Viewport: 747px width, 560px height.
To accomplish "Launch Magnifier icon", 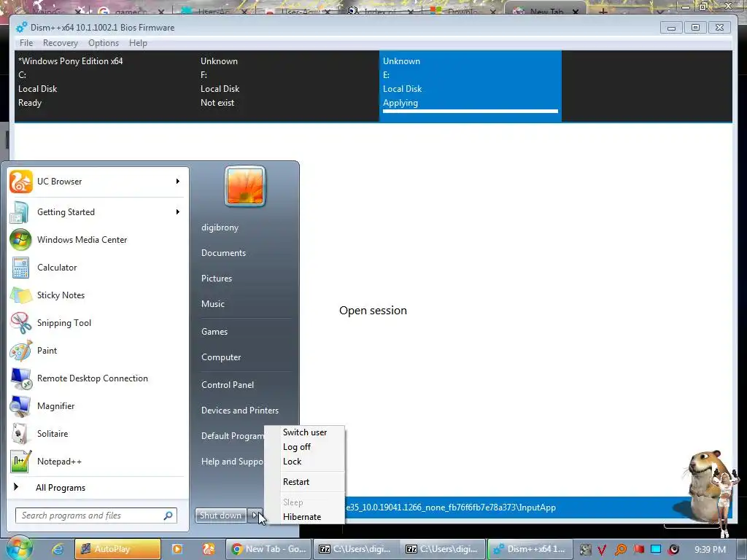I will (x=20, y=406).
